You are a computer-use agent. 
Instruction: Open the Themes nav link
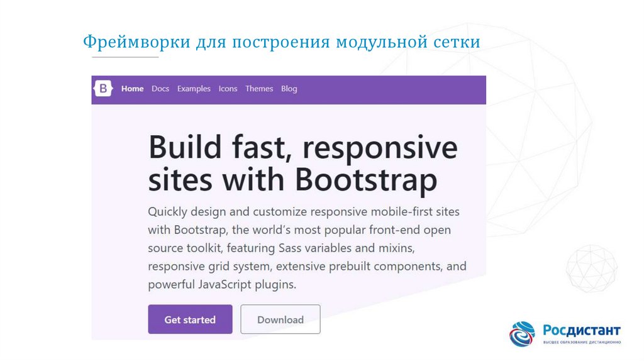tap(259, 89)
